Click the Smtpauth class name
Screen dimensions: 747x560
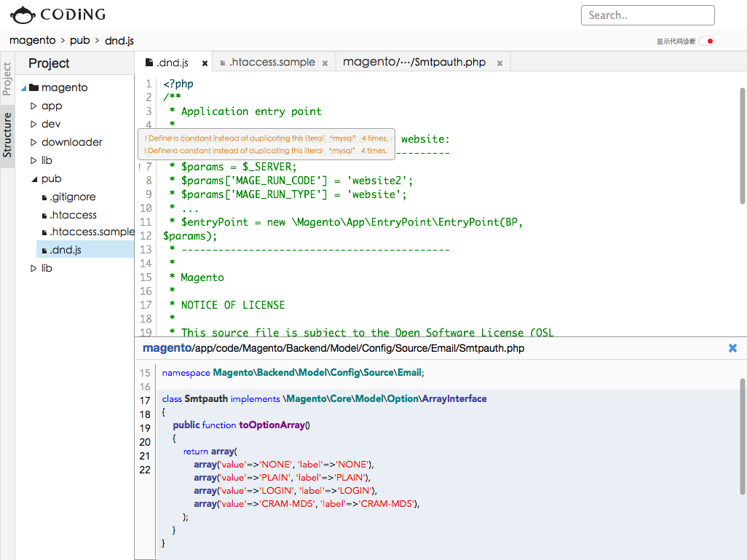[206, 399]
